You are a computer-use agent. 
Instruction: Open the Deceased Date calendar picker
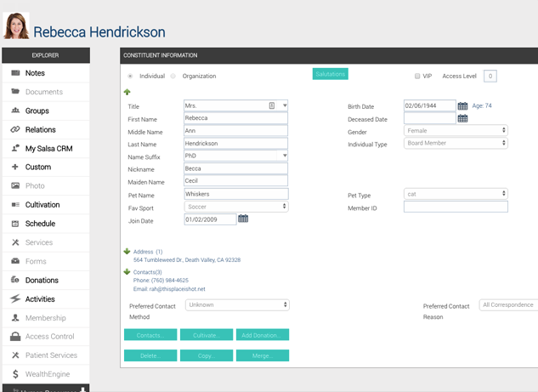coord(462,119)
